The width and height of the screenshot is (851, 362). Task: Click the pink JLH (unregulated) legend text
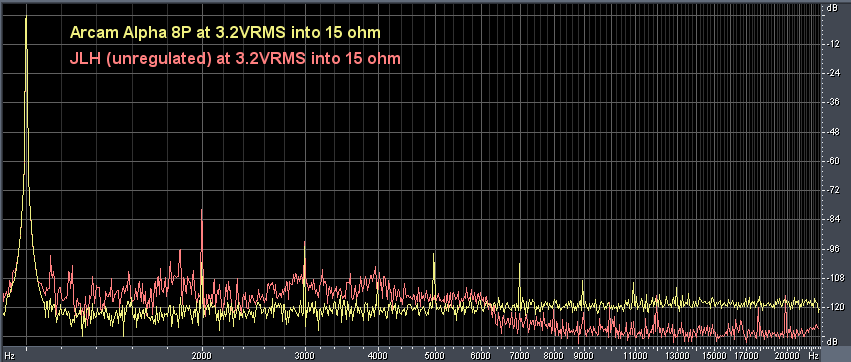235,59
